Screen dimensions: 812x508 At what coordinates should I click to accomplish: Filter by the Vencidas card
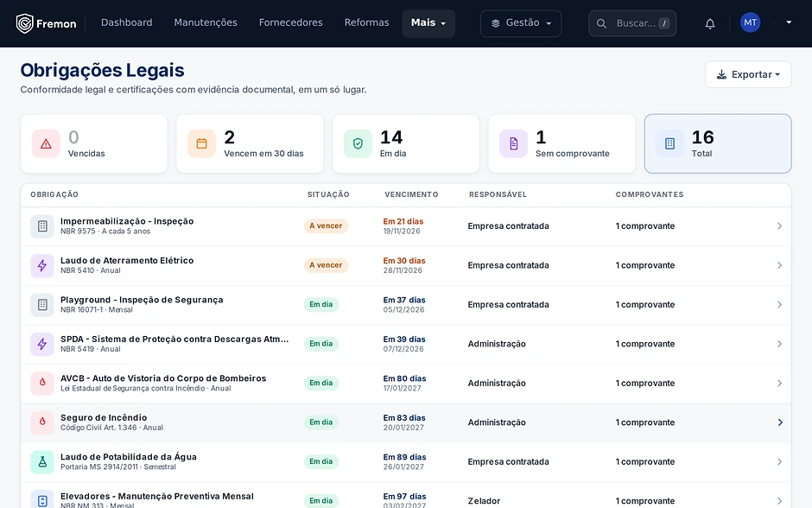94,143
